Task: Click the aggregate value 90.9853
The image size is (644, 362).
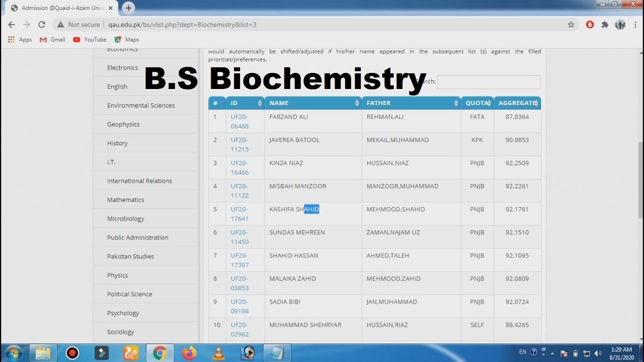Action: pos(517,140)
